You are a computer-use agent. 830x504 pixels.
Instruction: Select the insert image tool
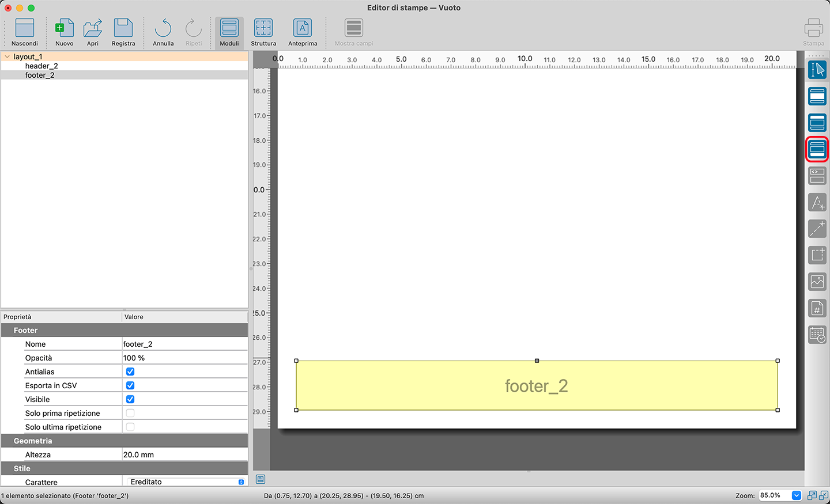point(817,282)
